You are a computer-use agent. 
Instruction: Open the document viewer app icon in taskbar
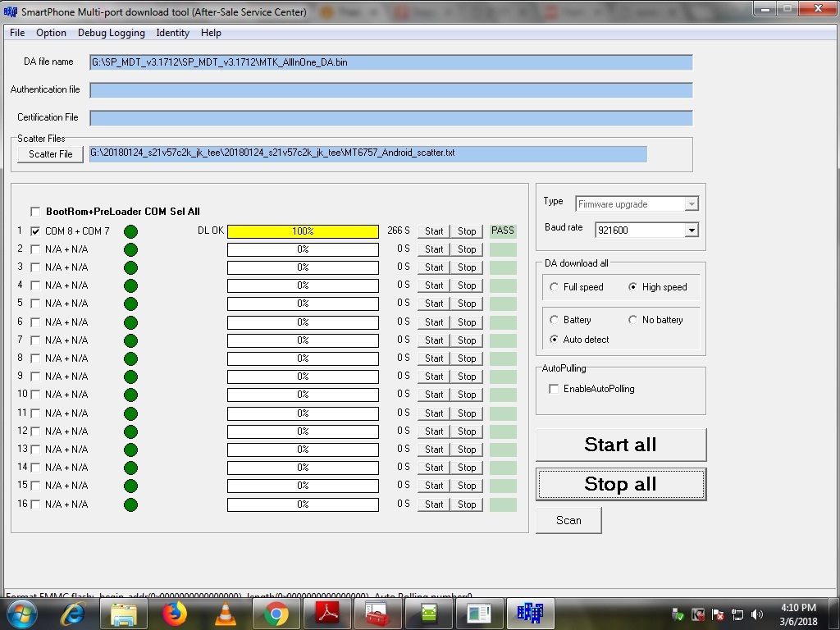coord(479,613)
